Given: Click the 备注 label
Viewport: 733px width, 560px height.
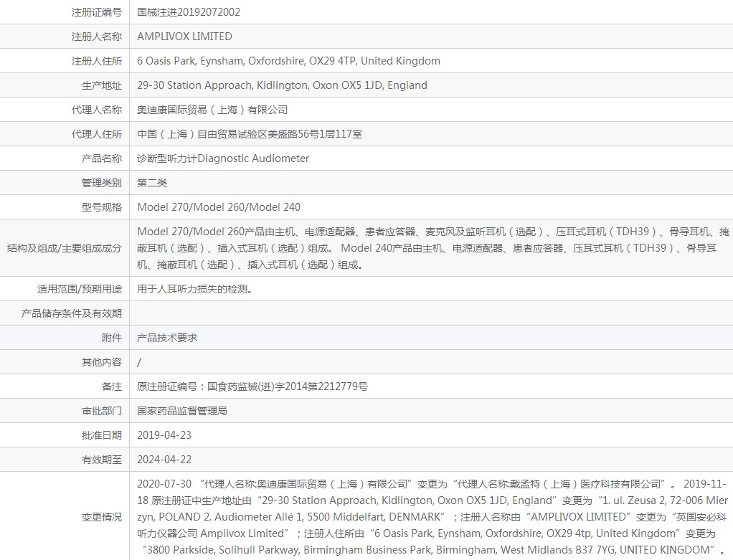Looking at the screenshot, I should tap(112, 386).
